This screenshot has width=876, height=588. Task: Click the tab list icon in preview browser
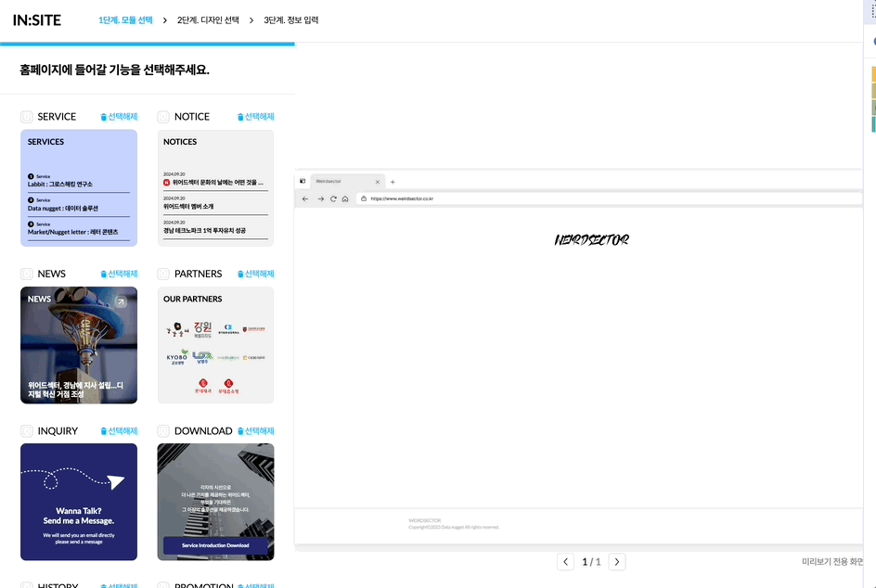(x=303, y=182)
